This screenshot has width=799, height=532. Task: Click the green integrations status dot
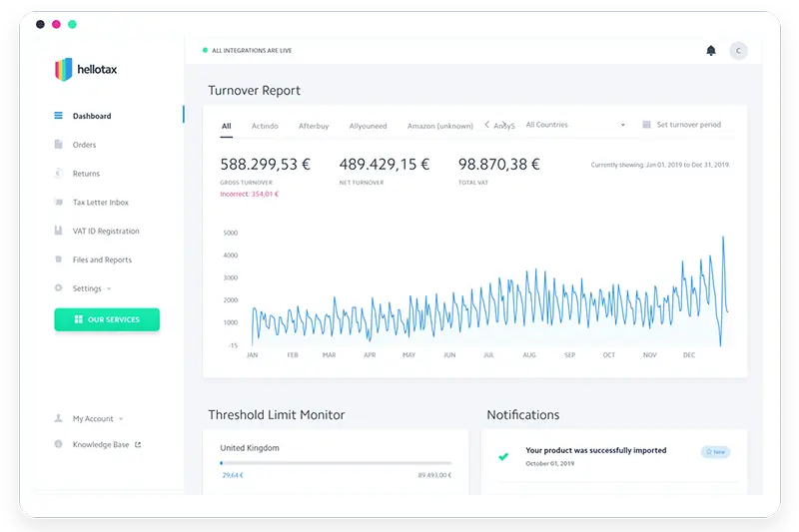coord(205,50)
